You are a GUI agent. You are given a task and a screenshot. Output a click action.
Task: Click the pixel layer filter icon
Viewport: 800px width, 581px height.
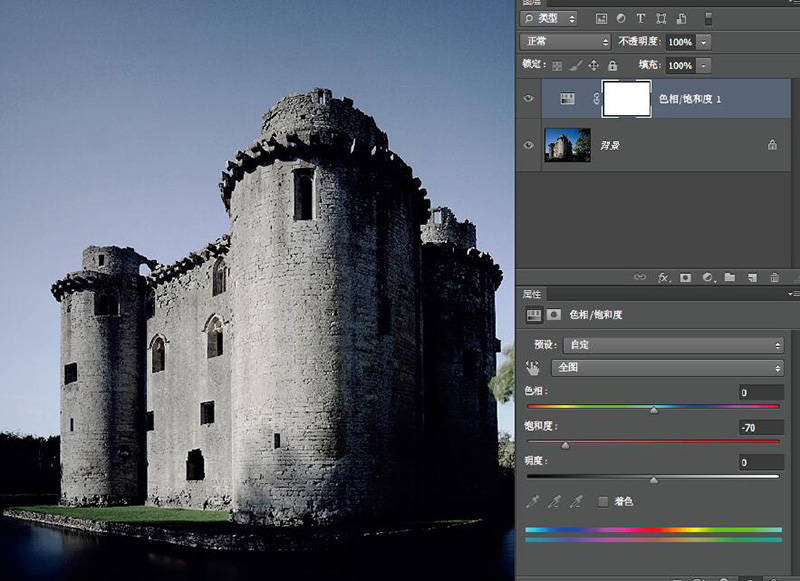click(x=601, y=19)
